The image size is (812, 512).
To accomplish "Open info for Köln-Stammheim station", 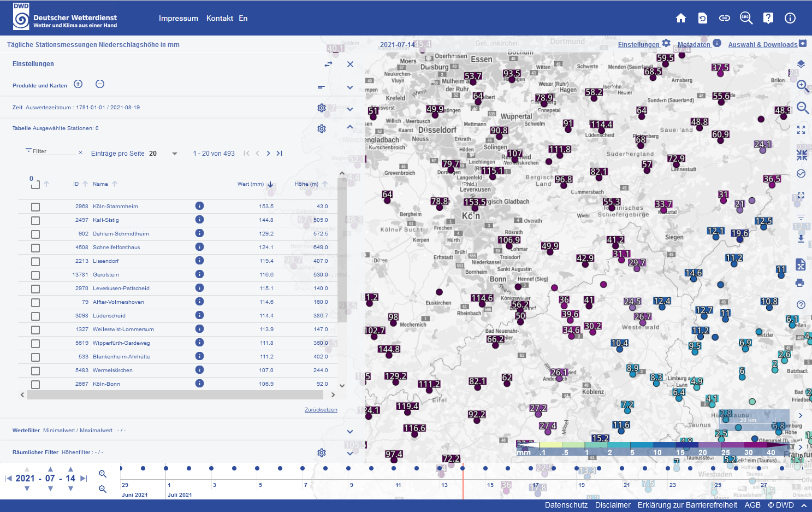I will click(199, 206).
